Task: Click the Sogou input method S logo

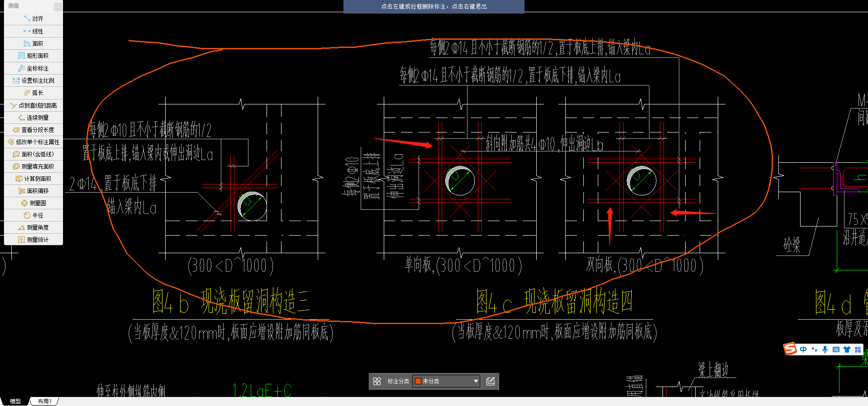Action: (790, 349)
